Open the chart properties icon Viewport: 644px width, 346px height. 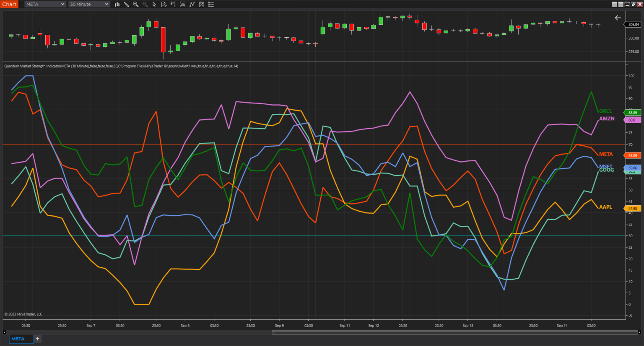click(x=201, y=4)
